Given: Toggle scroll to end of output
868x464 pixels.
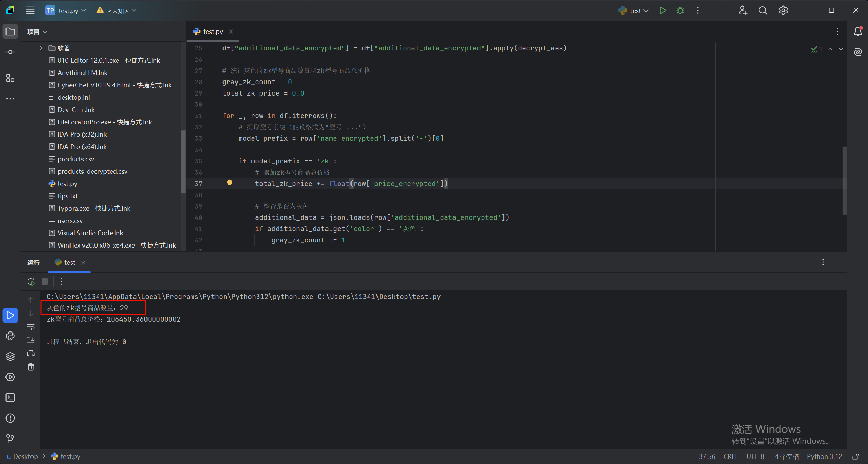Looking at the screenshot, I should 31,340.
